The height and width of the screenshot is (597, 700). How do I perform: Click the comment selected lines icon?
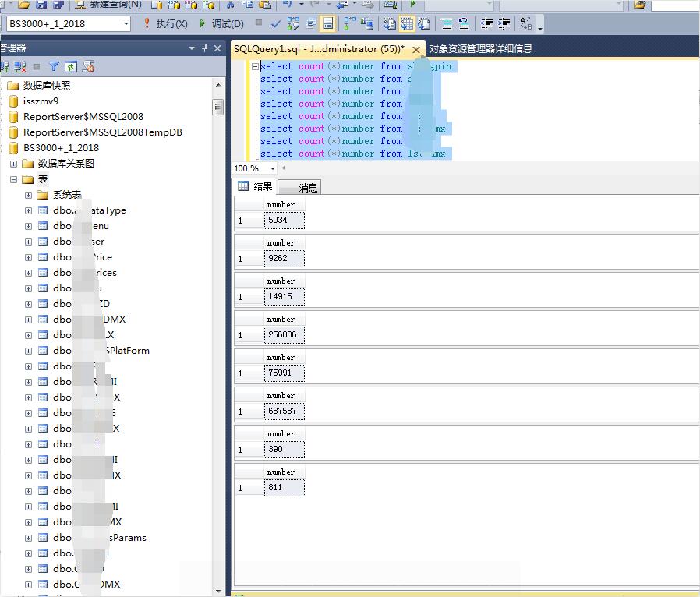pos(447,23)
